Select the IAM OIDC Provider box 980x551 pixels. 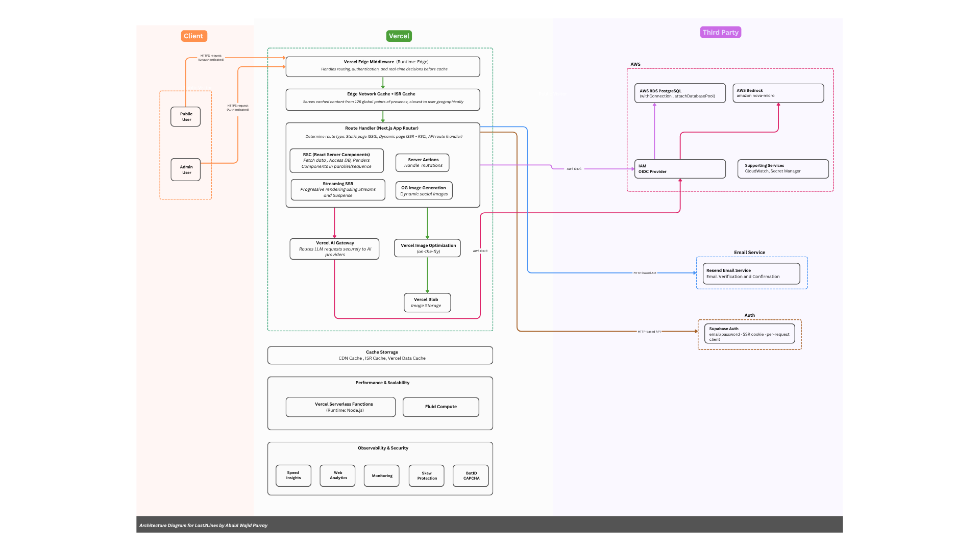pyautogui.click(x=680, y=169)
